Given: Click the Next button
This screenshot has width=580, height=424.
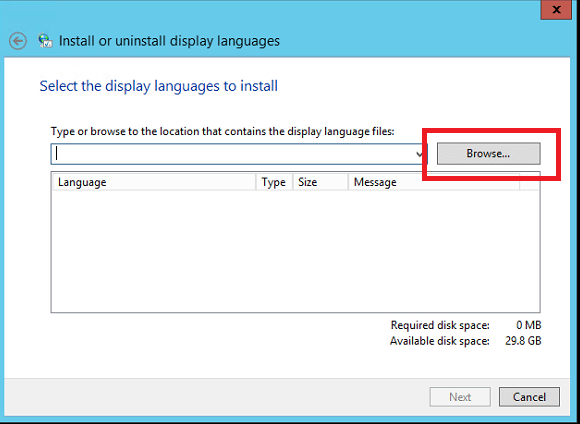Looking at the screenshot, I should [x=460, y=397].
